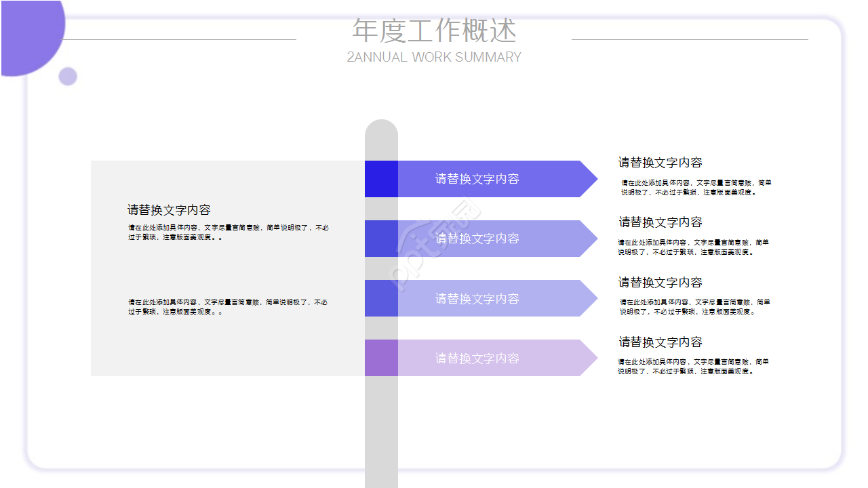
Task: Click the large purple circle decoration top-left
Action: coord(27,34)
